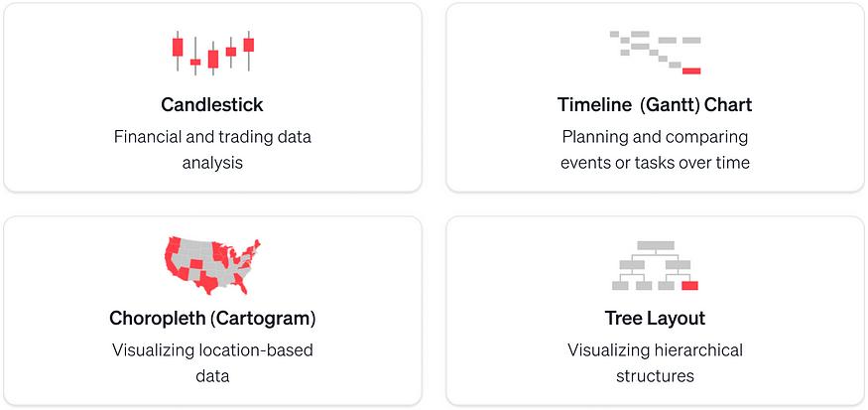Click 'Financial and trading data analysis' description
The width and height of the screenshot is (868, 410).
(212, 150)
